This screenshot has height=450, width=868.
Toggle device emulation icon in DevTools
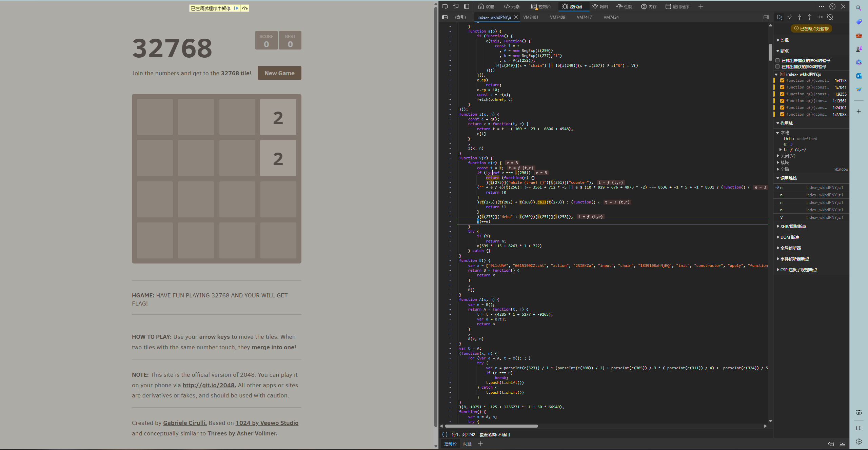coord(456,6)
